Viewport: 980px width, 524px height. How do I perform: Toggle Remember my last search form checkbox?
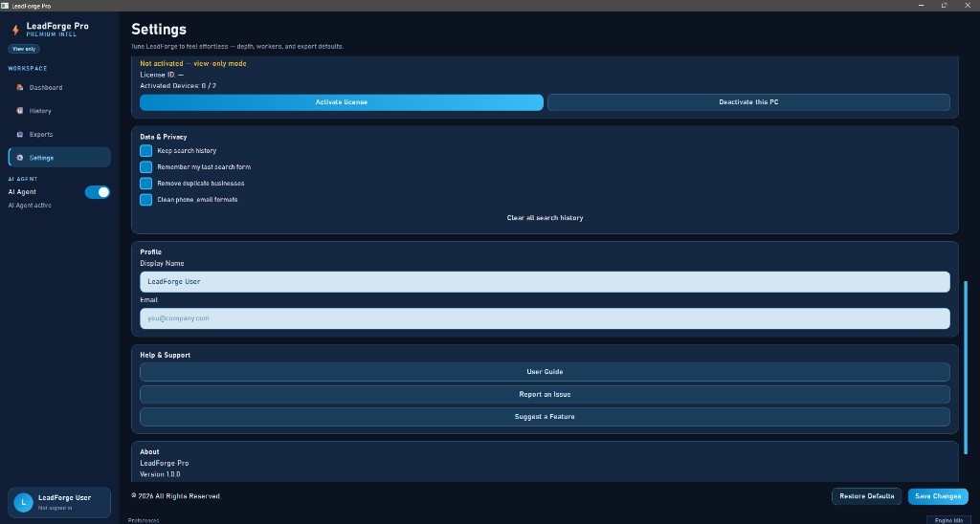(145, 166)
